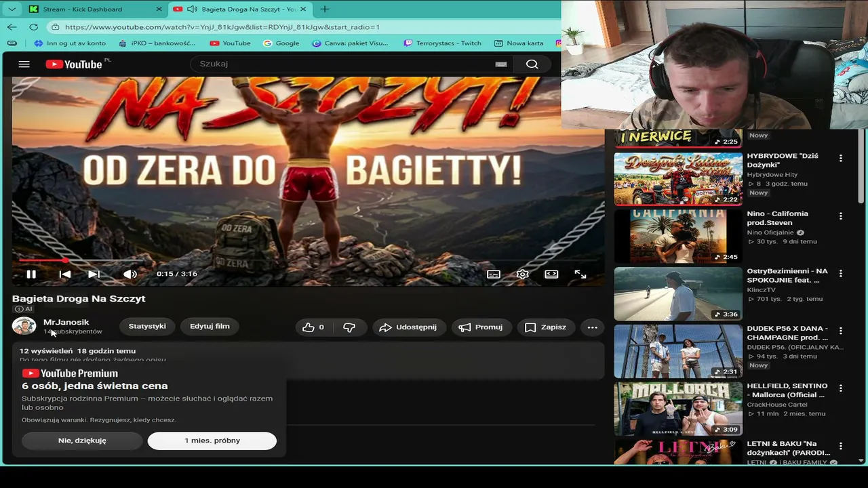
Task: Open options menu for OstryBezimienni NA SPOKOJNIE
Action: [841, 274]
